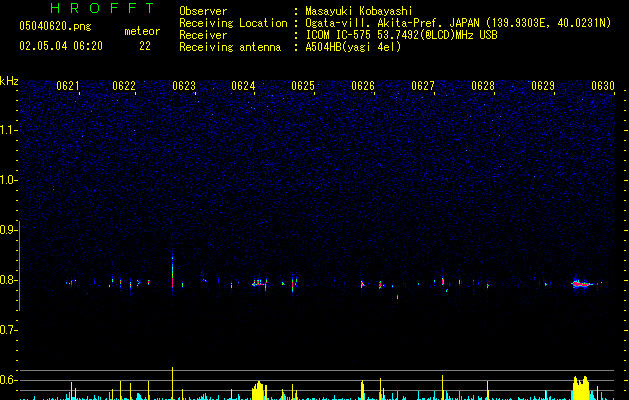Click the tall meteor echo spike at 0623
Viewport: 629px width, 400px height.
click(172, 271)
